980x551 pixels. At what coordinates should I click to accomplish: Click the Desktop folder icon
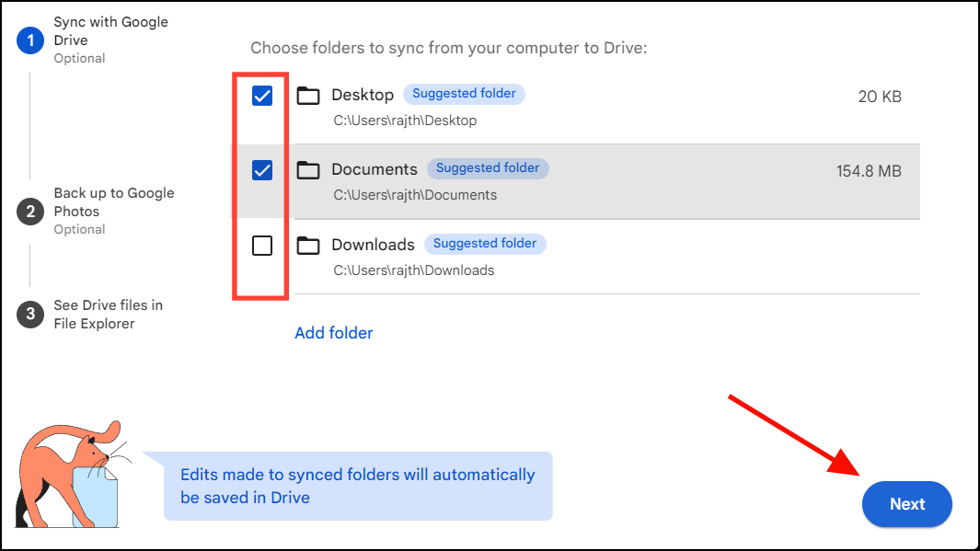coord(308,94)
